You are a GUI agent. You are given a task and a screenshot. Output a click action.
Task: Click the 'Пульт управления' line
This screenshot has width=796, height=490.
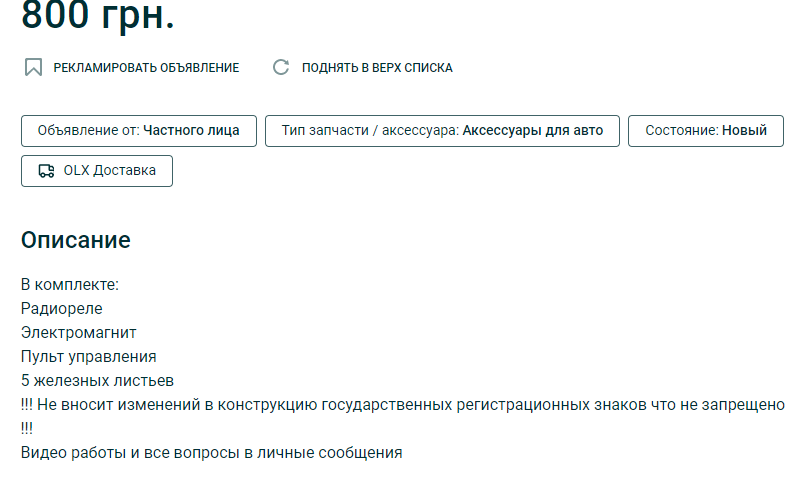89,357
